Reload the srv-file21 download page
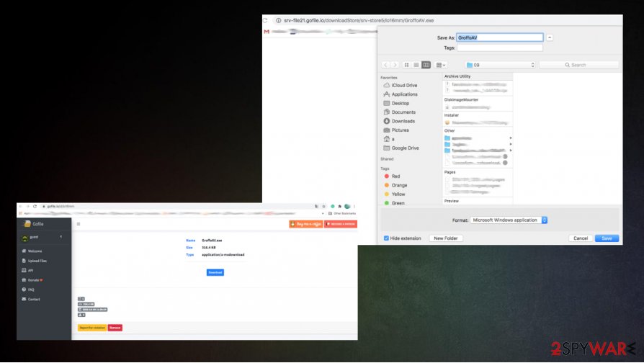The height and width of the screenshot is (363, 644). coord(265,20)
